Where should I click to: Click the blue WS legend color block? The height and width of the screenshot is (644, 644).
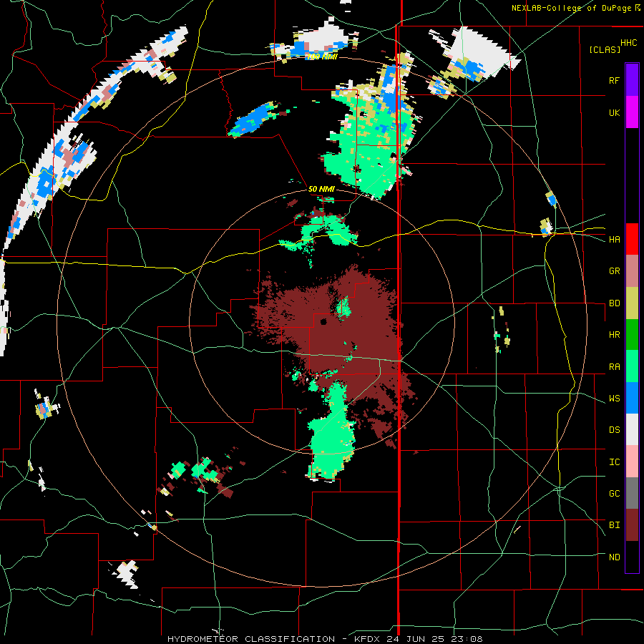(632, 398)
